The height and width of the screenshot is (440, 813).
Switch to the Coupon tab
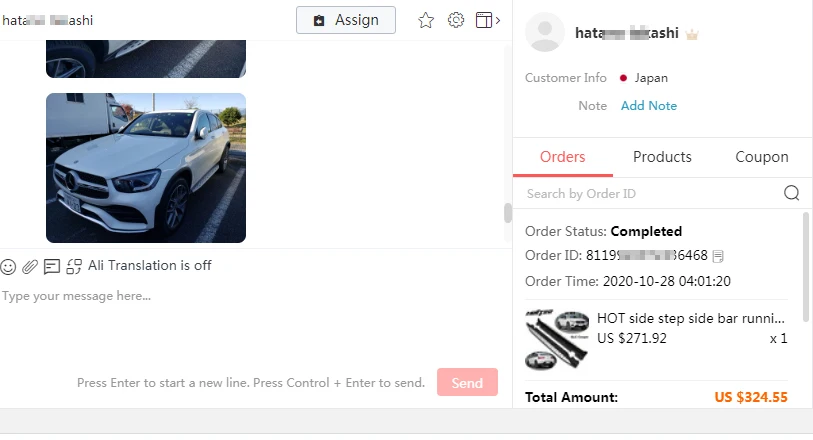coord(762,157)
